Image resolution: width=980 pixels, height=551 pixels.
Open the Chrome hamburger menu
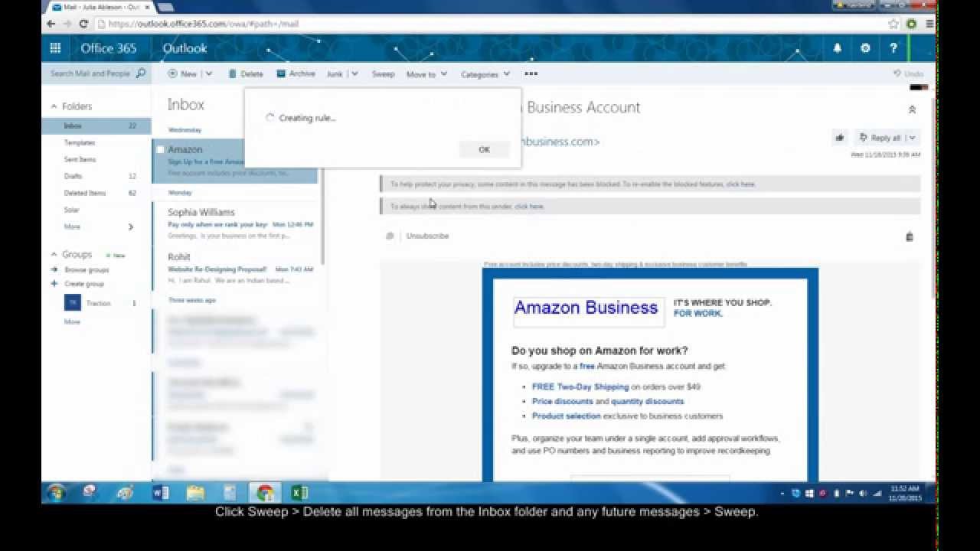929,24
